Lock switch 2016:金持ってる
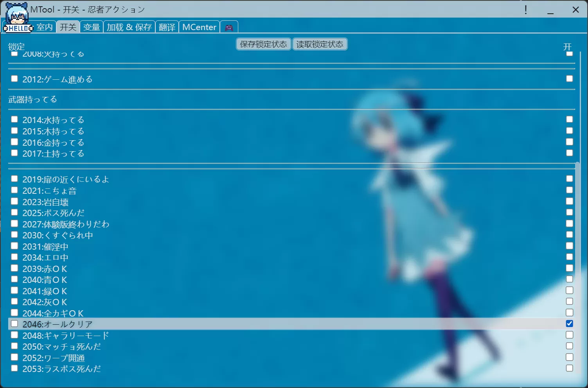 click(14, 142)
